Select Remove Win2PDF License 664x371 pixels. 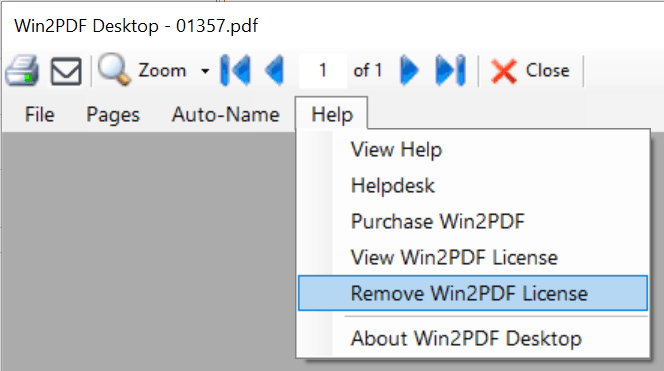473,293
